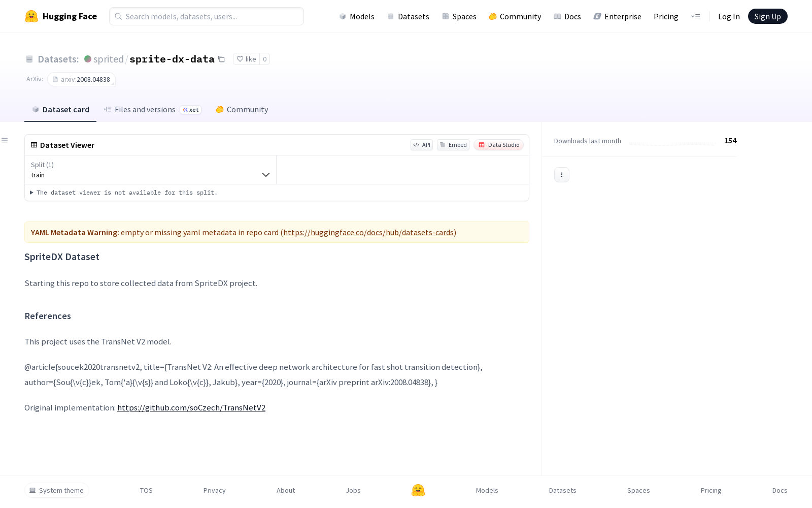Click the Downloads last month count 154
Screen dimensions: 812x508
730,141
